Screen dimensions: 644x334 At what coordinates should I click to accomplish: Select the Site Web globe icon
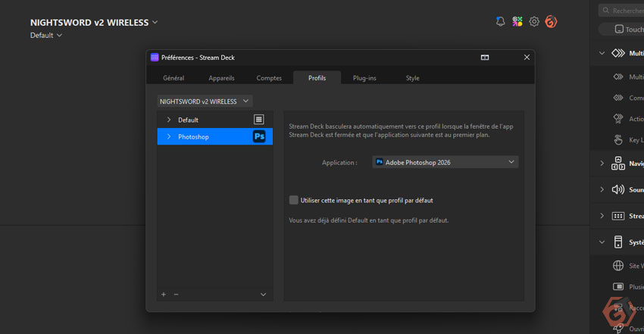(618, 266)
